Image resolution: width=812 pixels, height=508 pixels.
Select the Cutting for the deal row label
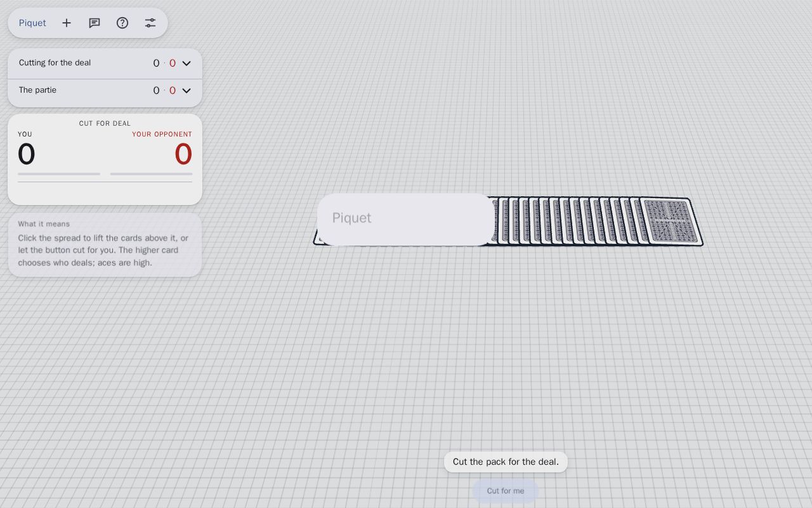[55, 63]
